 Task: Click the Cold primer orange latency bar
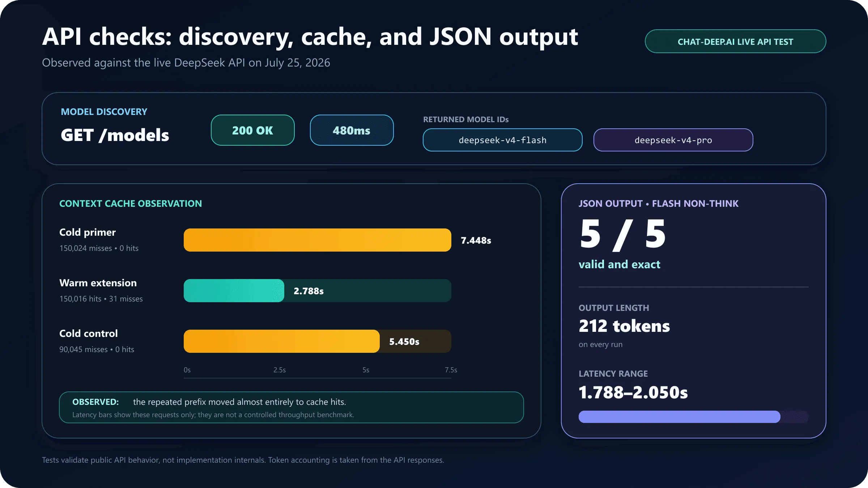(317, 240)
